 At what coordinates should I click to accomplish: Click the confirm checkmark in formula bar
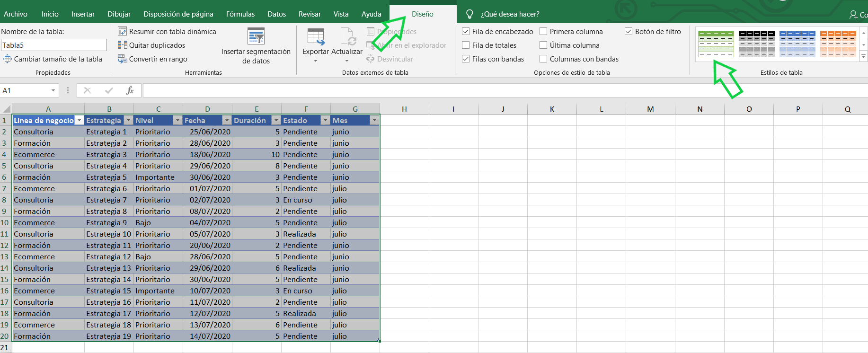pos(109,90)
